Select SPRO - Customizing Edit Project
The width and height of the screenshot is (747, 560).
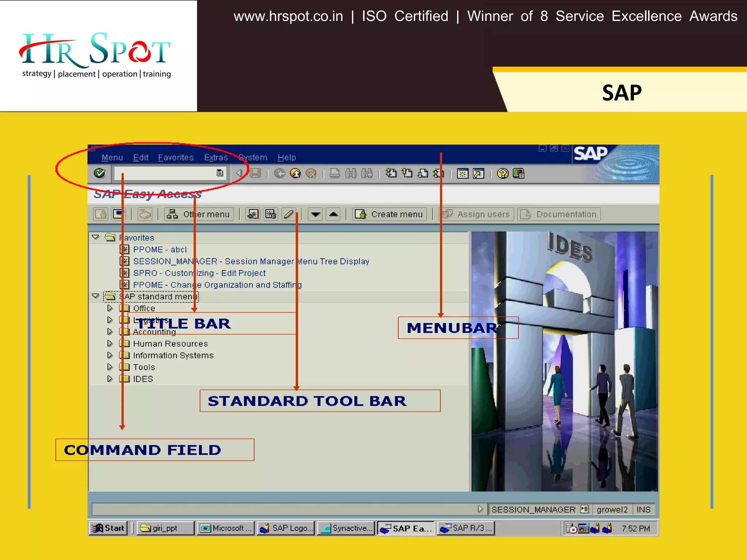pyautogui.click(x=199, y=273)
